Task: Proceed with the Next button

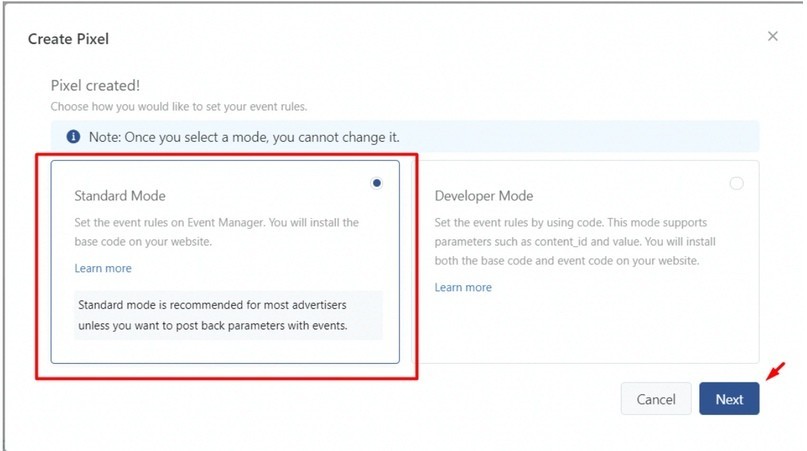Action: [x=729, y=399]
